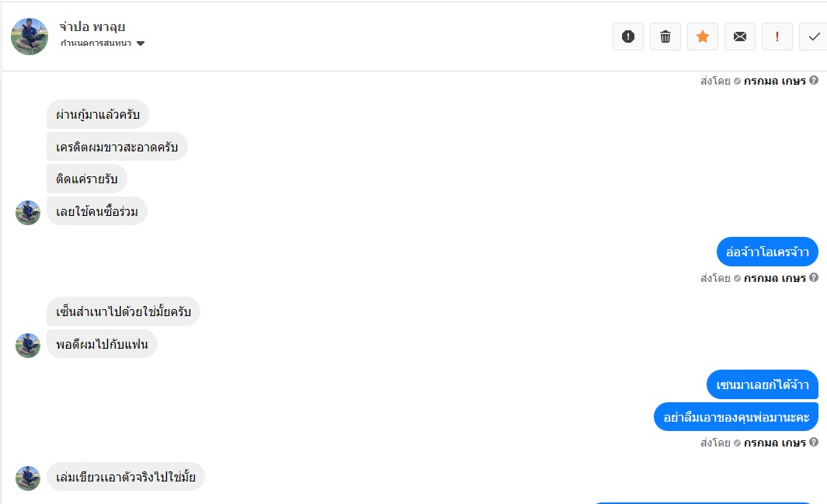Click avatar beside พอดีผมไปกับแฟน message
Image resolution: width=827 pixels, height=504 pixels.
pos(28,346)
